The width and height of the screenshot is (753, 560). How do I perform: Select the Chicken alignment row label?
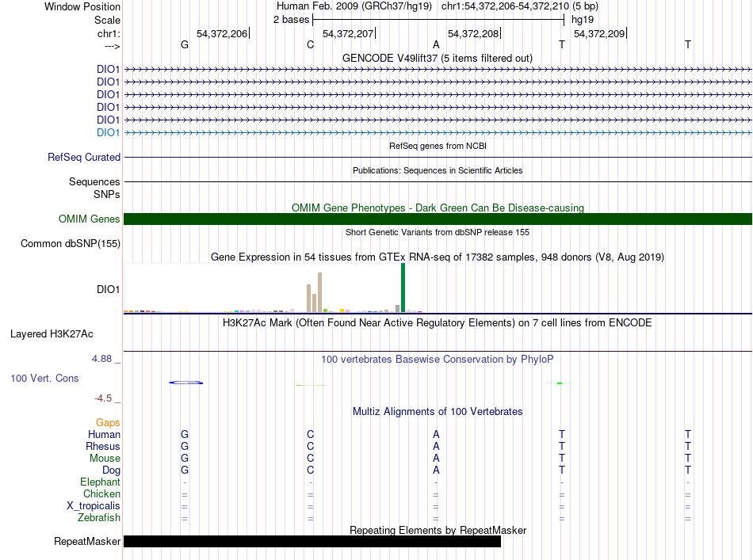point(101,493)
